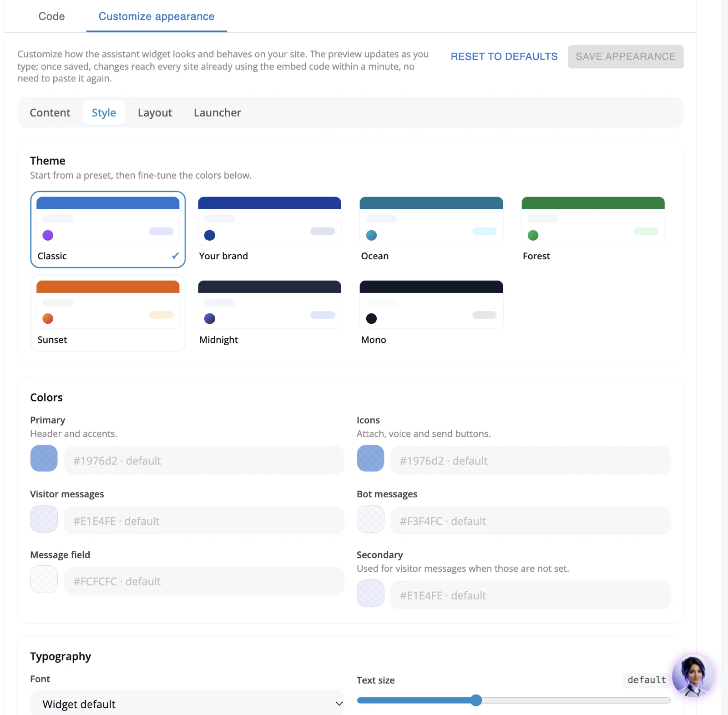Click the Typography section heading
This screenshot has width=728, height=715.
(61, 656)
